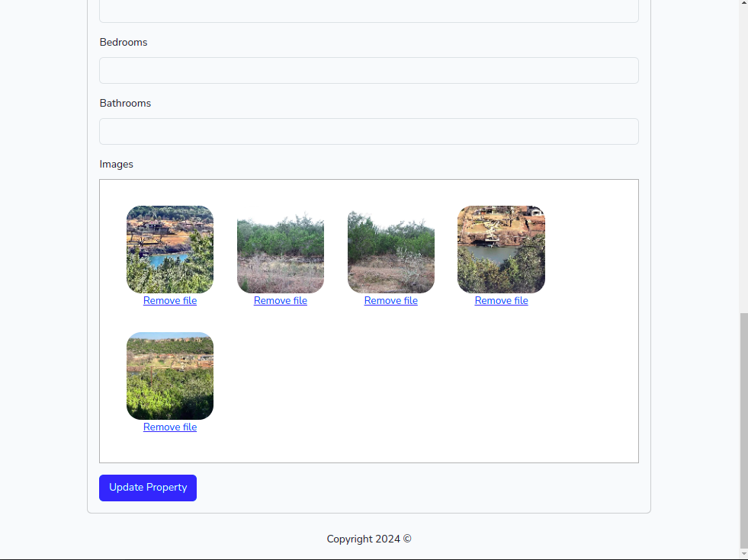Click the aerial boat dock thumbnail
The image size is (748, 560).
tap(502, 249)
